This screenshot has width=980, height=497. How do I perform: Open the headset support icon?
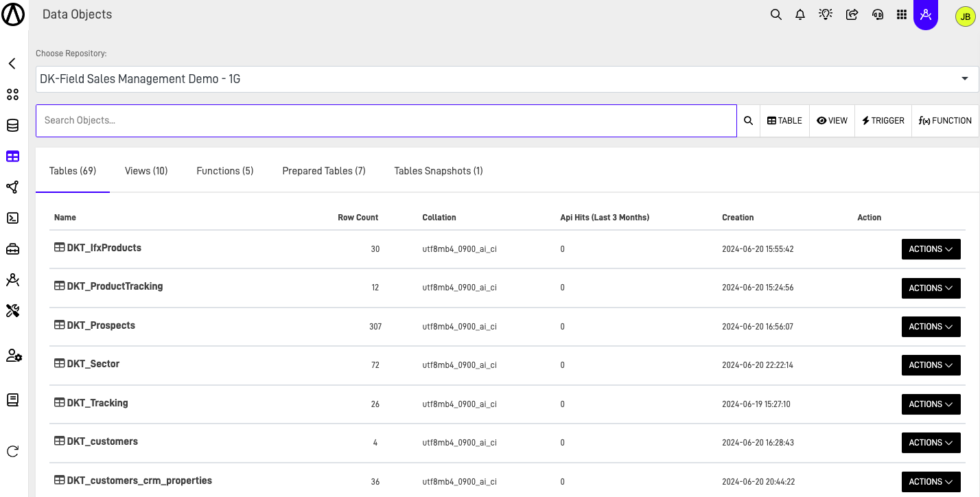(x=877, y=14)
